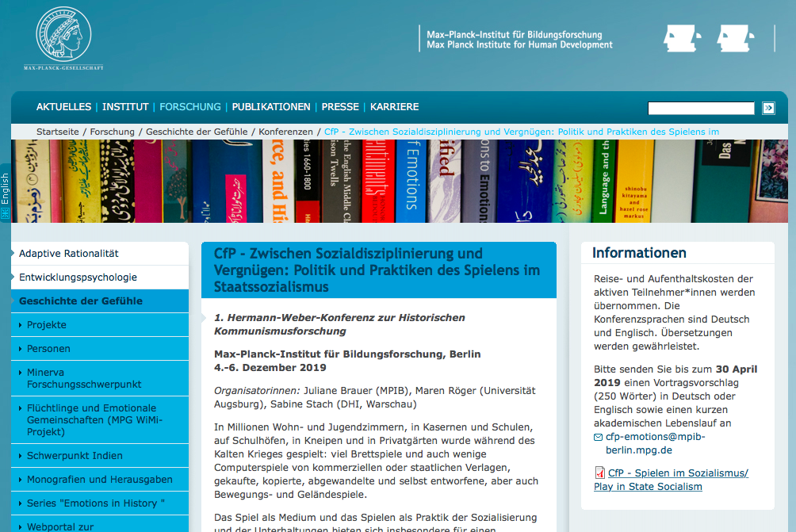Expand Series "Emotions in History" item

pos(100,503)
